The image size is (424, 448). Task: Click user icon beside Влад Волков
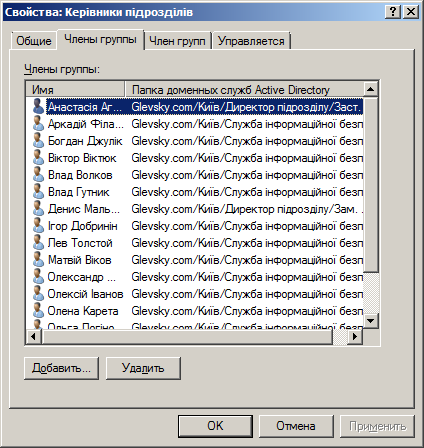[38, 174]
